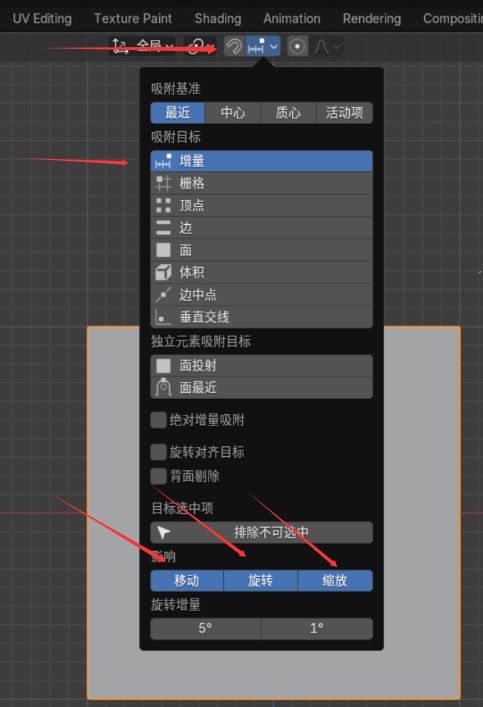483x707 pixels.
Task: Select the 边中点 snap target
Action: pyautogui.click(x=262, y=295)
